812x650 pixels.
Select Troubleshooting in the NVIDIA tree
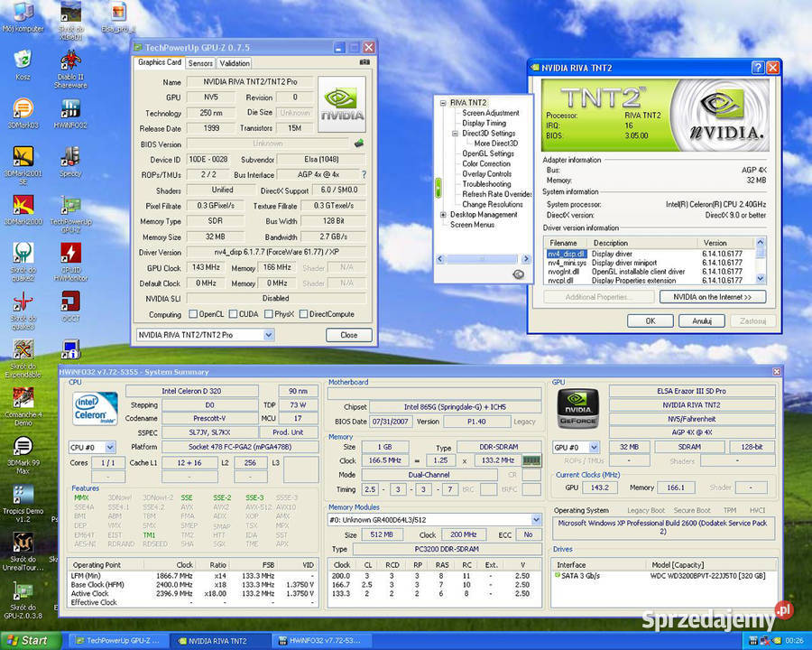[x=486, y=184]
